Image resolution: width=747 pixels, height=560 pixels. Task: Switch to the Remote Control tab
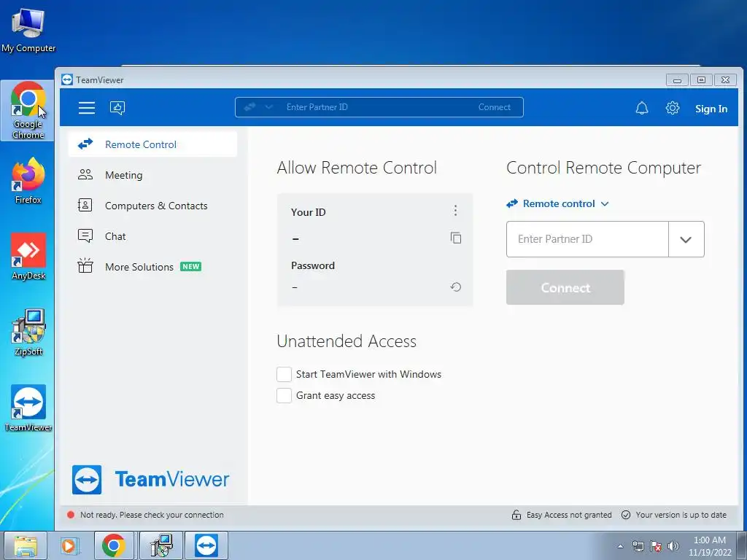pos(152,144)
